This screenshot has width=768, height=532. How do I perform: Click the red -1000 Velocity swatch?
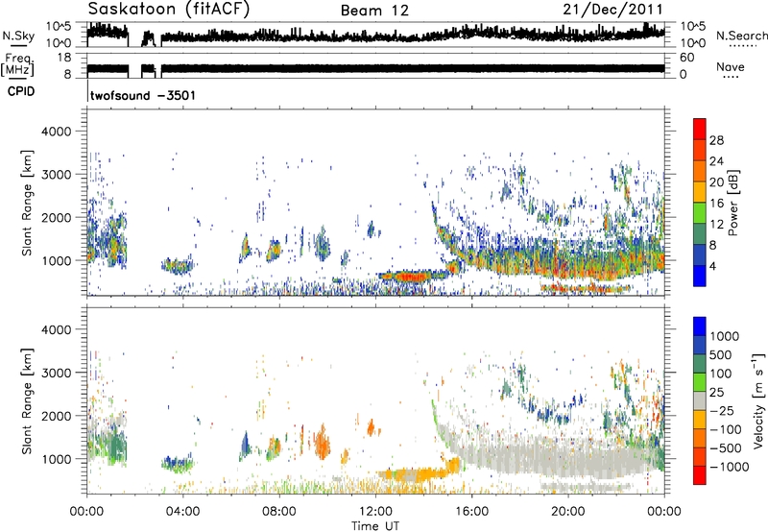coord(700,475)
